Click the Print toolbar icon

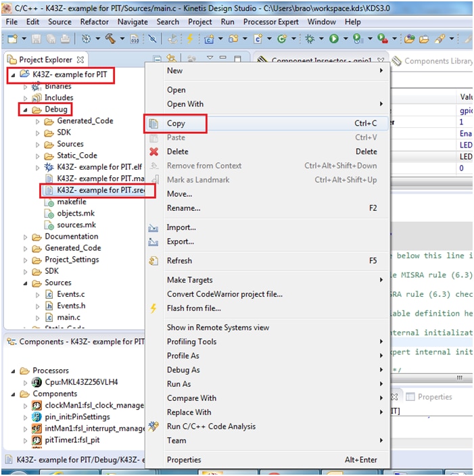[65, 39]
